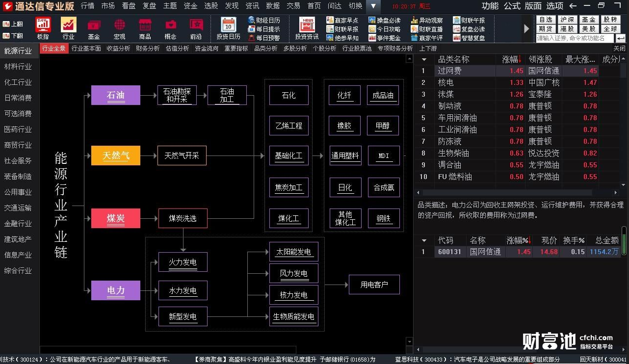Switch to the 行业股票池 tab
The height and width of the screenshot is (364, 629).
(357, 49)
